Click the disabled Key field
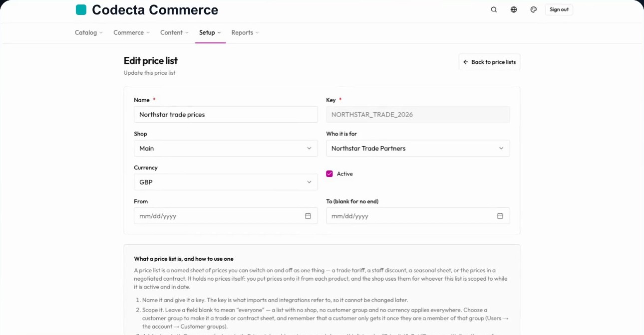Viewport: 644px width, 335px height. click(418, 114)
